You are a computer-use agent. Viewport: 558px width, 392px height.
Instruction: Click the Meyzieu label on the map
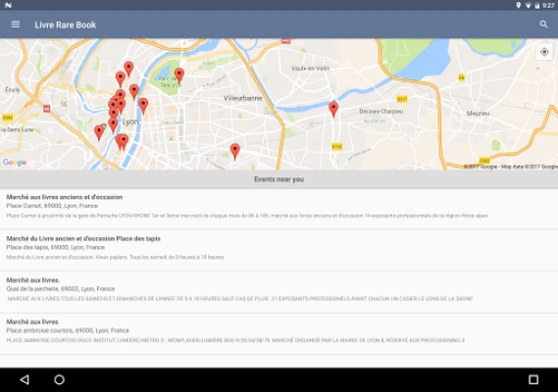coord(478,114)
